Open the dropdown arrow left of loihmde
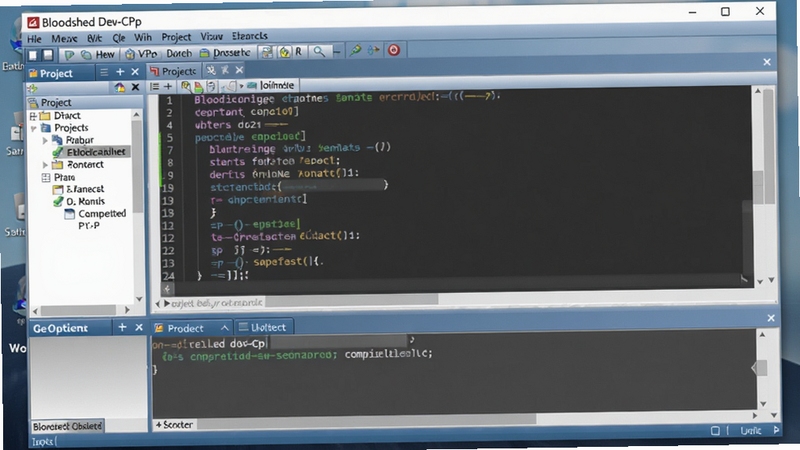800x450 pixels. (x=241, y=86)
